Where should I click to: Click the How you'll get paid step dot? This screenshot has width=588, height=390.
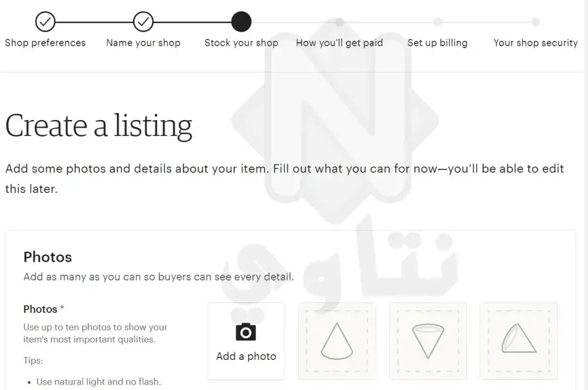pos(339,22)
